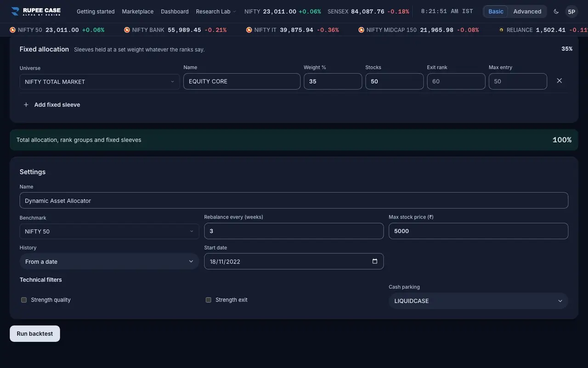Expand the Research Lab menu
This screenshot has width=588, height=368.
click(x=216, y=11)
